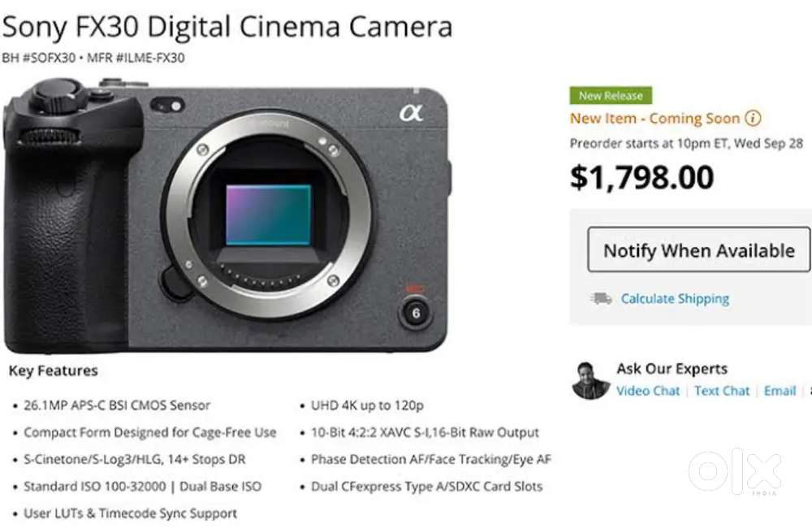Click the expert's profile photo
This screenshot has height=529, width=812.
[x=588, y=379]
